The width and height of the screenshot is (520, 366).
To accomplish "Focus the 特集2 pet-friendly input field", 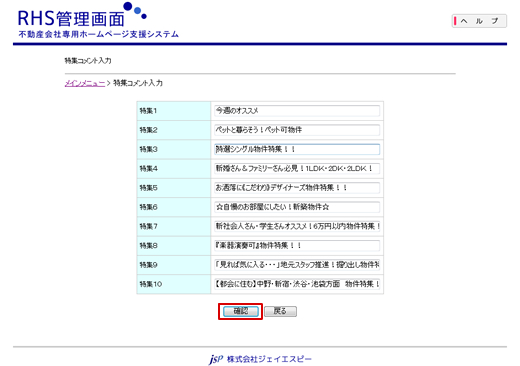I will [297, 130].
